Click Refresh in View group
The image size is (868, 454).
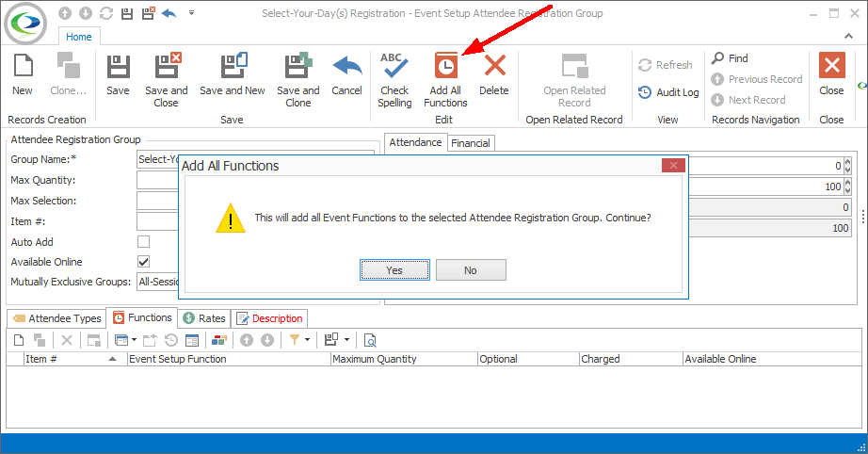[x=666, y=65]
